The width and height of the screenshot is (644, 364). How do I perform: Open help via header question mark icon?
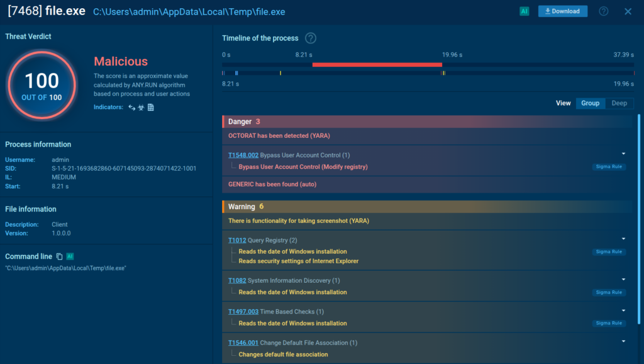pyautogui.click(x=603, y=11)
